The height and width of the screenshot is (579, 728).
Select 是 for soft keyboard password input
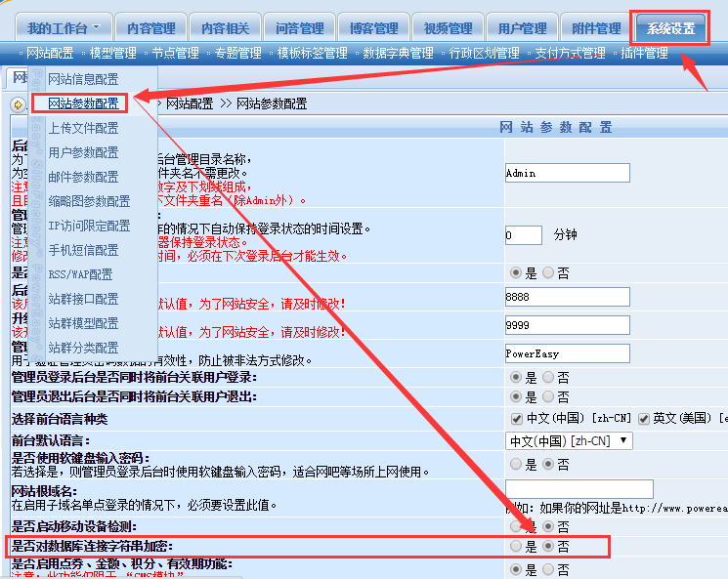pyautogui.click(x=516, y=465)
